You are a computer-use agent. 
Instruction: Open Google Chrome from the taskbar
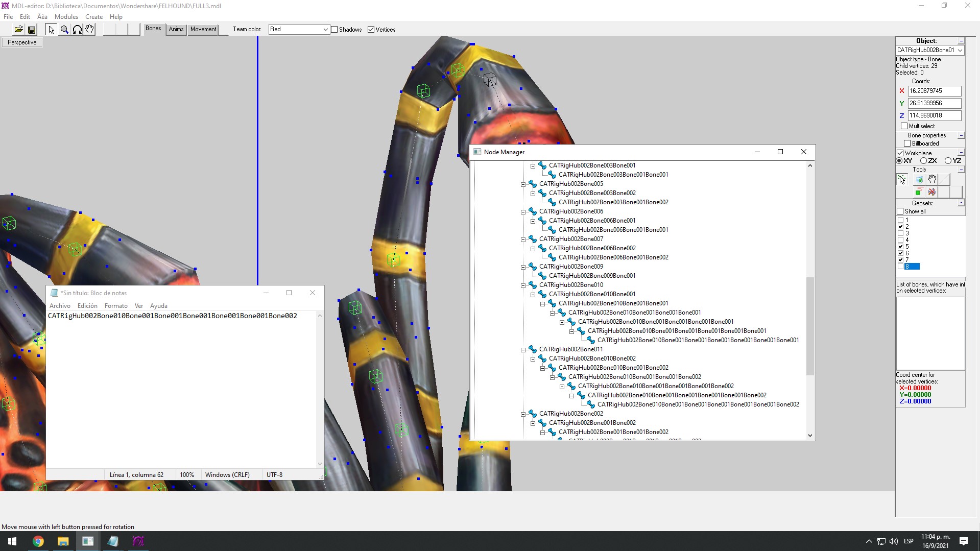tap(38, 541)
